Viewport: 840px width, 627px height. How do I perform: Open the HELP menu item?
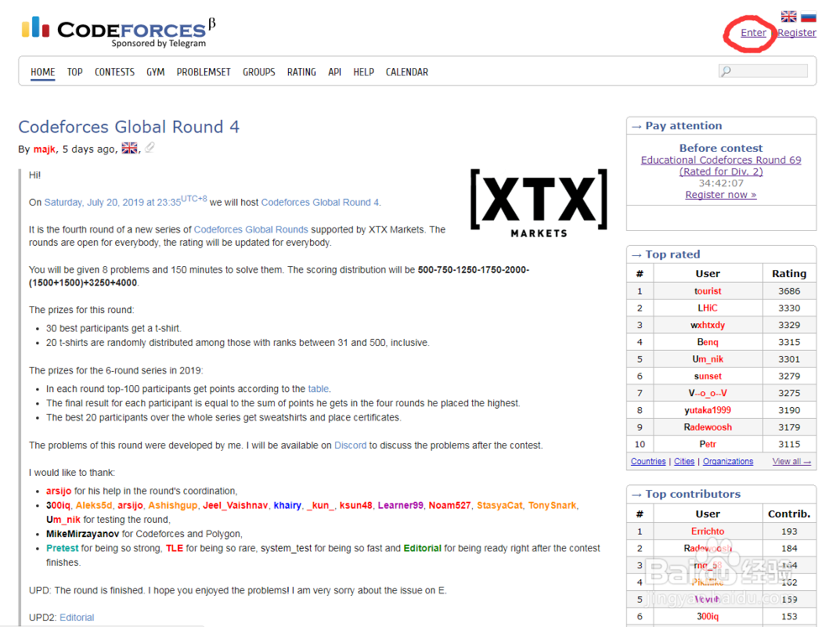(364, 71)
